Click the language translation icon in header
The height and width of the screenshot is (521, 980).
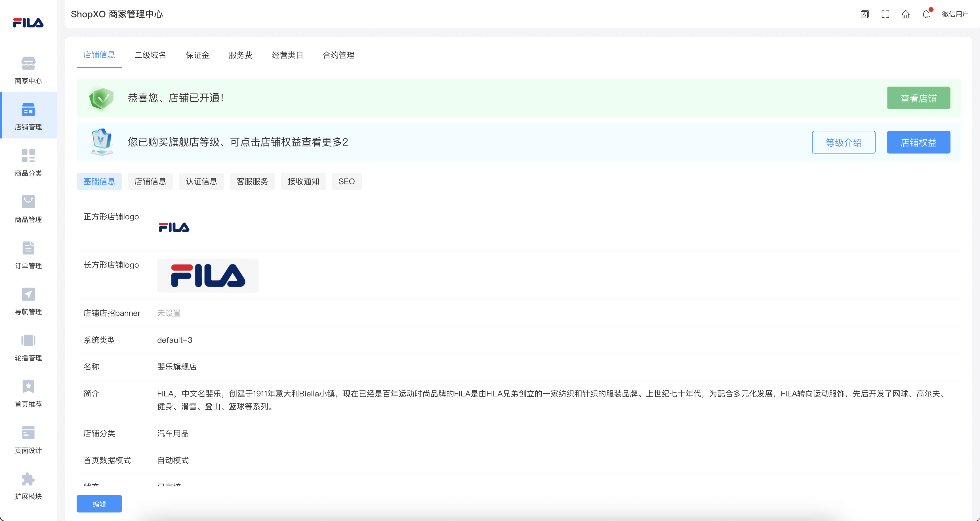865,14
